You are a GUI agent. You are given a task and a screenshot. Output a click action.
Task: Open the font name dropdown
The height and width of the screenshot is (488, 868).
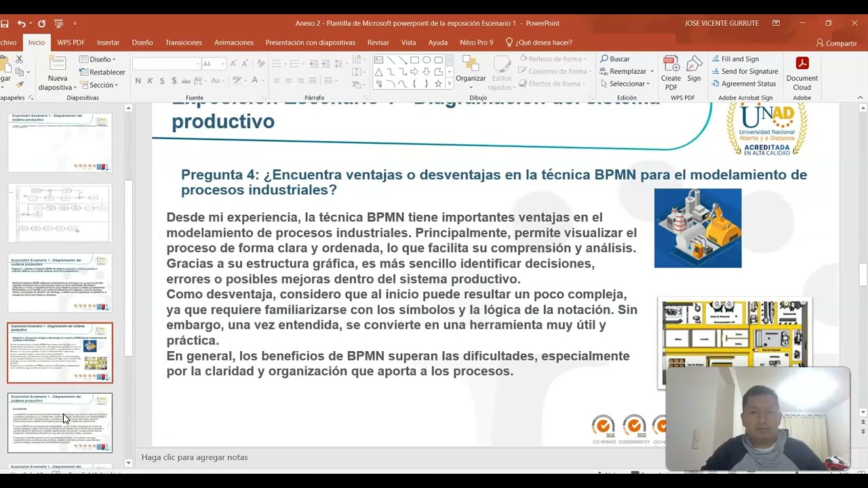198,64
